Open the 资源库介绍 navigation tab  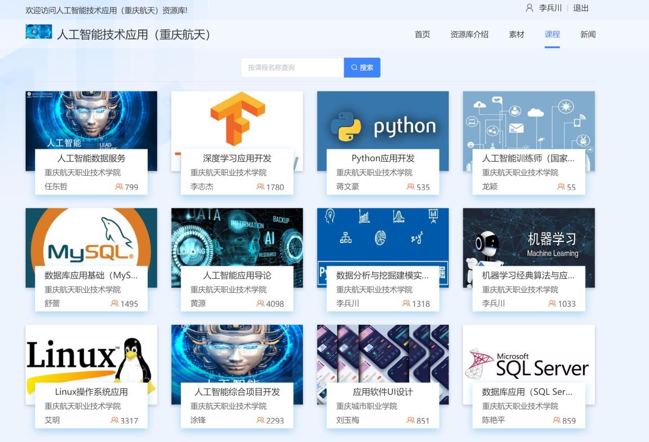(469, 34)
